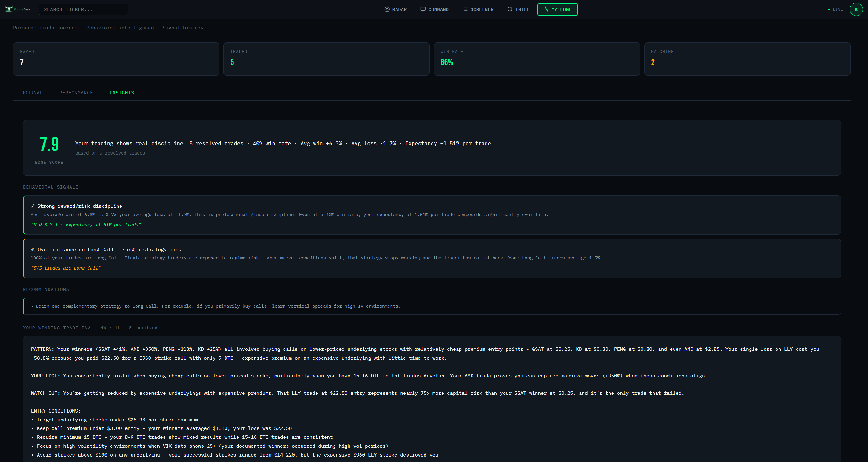The width and height of the screenshot is (868, 462).
Task: Click the Screener list icon
Action: (466, 9)
